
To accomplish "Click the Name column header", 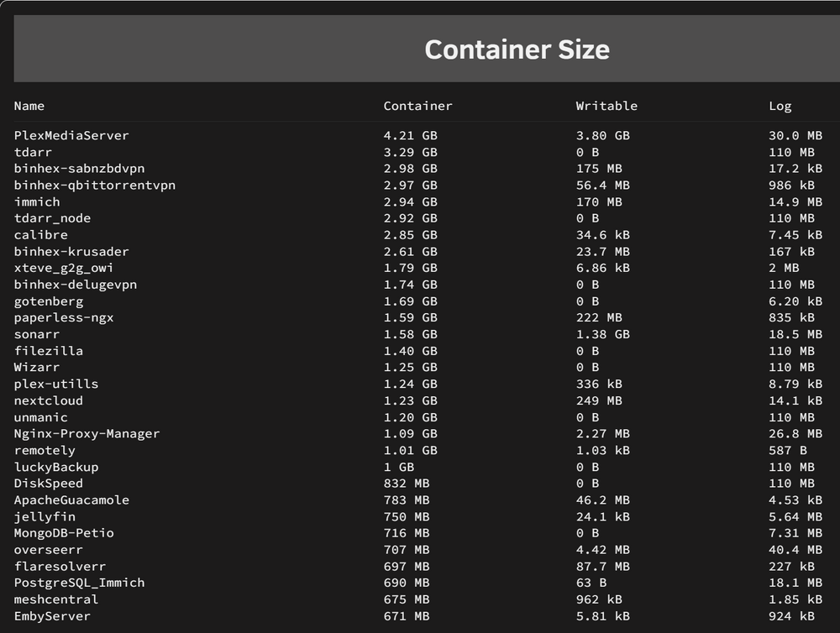I will click(x=29, y=106).
